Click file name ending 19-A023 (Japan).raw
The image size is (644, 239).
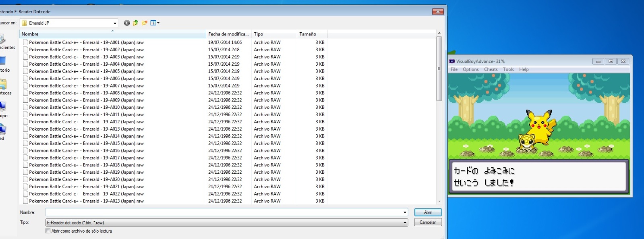coord(86,201)
